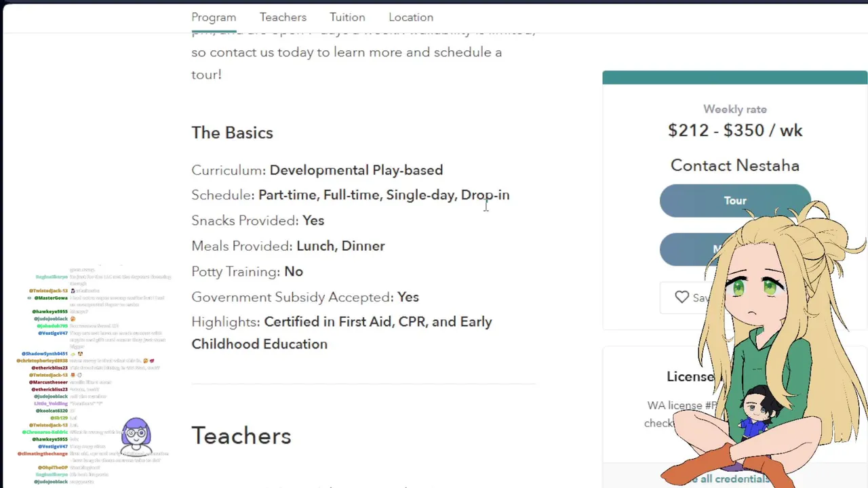Image resolution: width=868 pixels, height=488 pixels.
Task: Click the License card heading
Action: click(690, 377)
